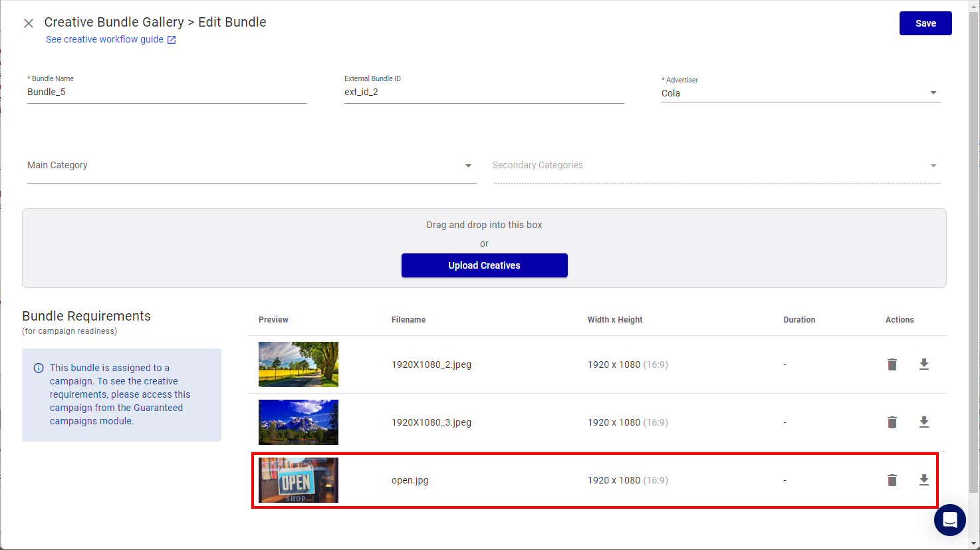Delete the open.jpg creative
Screen dimensions: 980x550
892,480
